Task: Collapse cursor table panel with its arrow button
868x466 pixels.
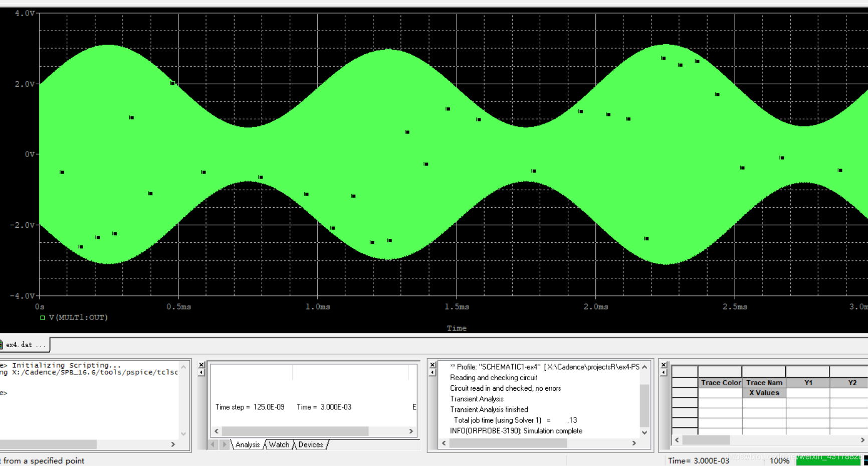Action: point(664,372)
